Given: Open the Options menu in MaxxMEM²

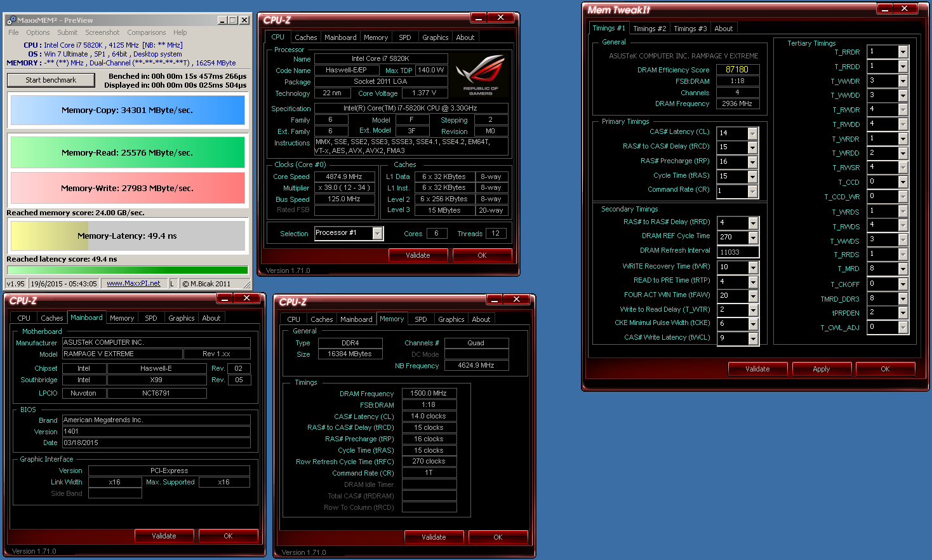Looking at the screenshot, I should 38,32.
